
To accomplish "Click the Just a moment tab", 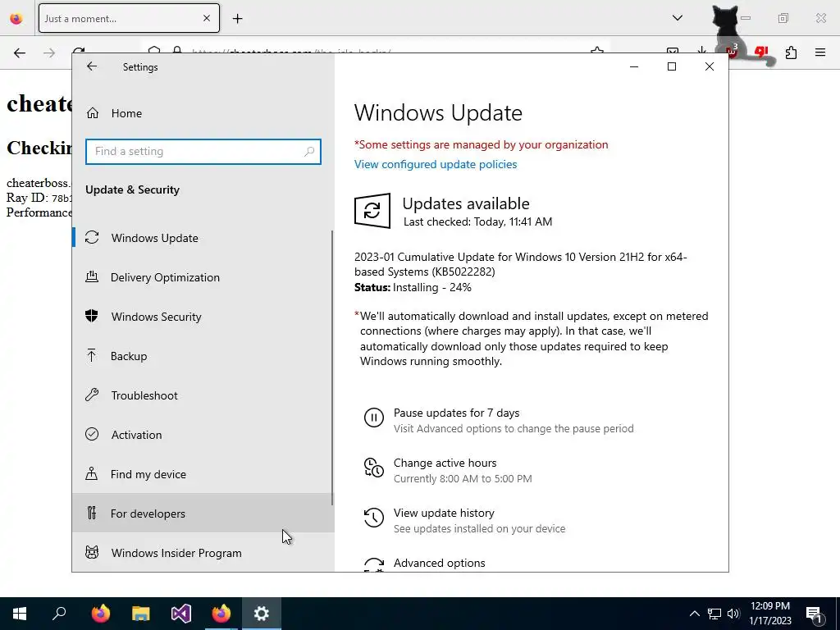I will click(129, 18).
